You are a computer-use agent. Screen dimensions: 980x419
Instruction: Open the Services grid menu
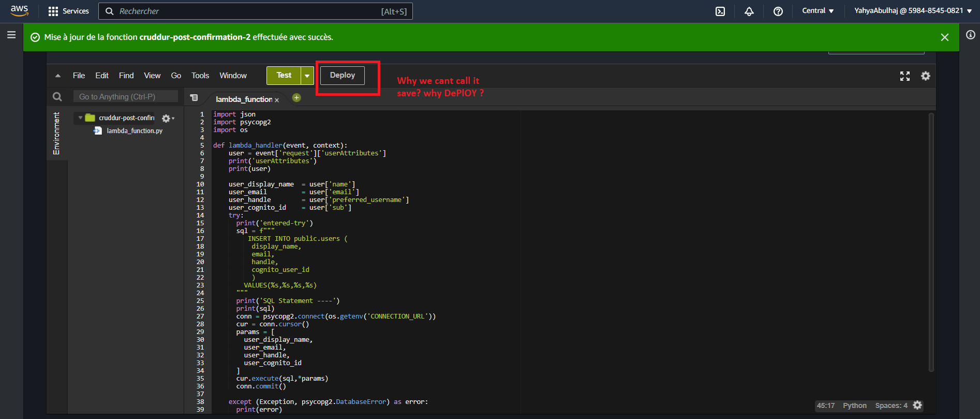[68, 11]
